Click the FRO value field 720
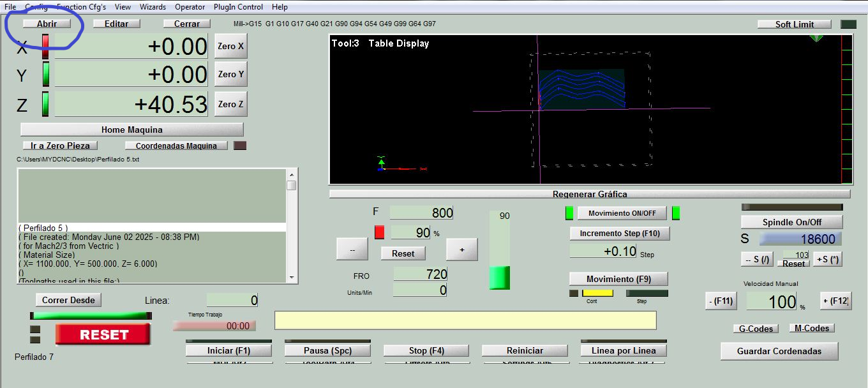 [x=421, y=274]
